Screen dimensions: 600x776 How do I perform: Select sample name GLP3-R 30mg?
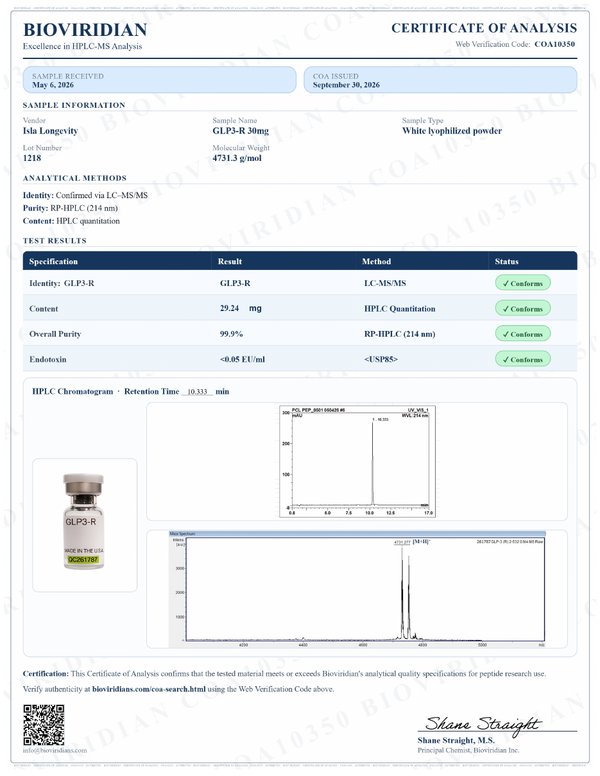tap(241, 131)
